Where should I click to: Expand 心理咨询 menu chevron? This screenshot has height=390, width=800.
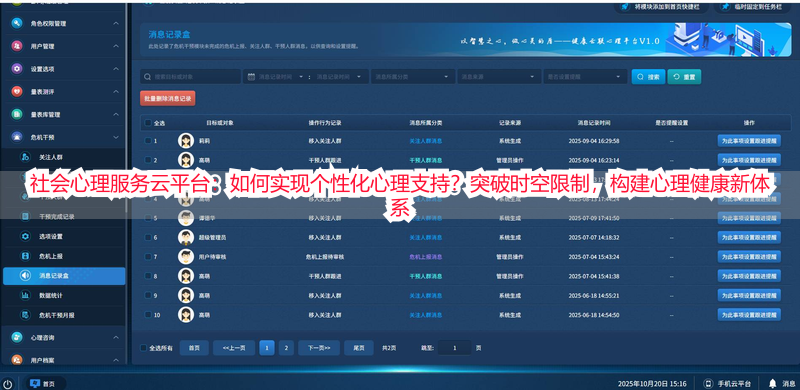116,337
